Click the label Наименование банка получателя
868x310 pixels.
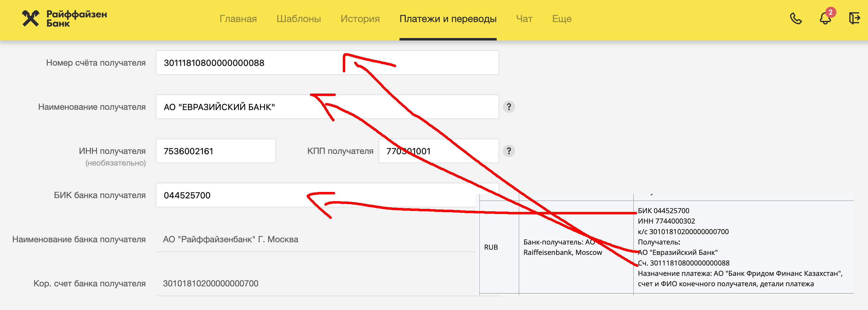point(79,239)
